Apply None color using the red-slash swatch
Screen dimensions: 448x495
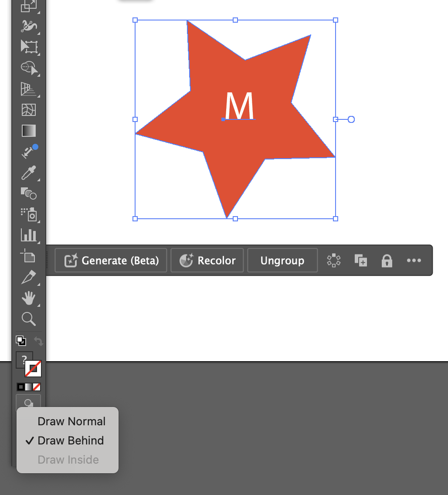(x=36, y=387)
